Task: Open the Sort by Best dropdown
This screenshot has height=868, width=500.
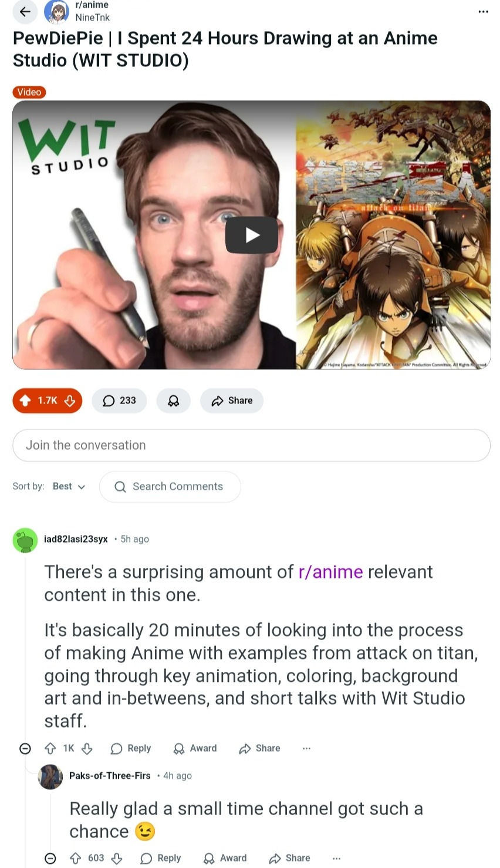Action: (x=69, y=486)
